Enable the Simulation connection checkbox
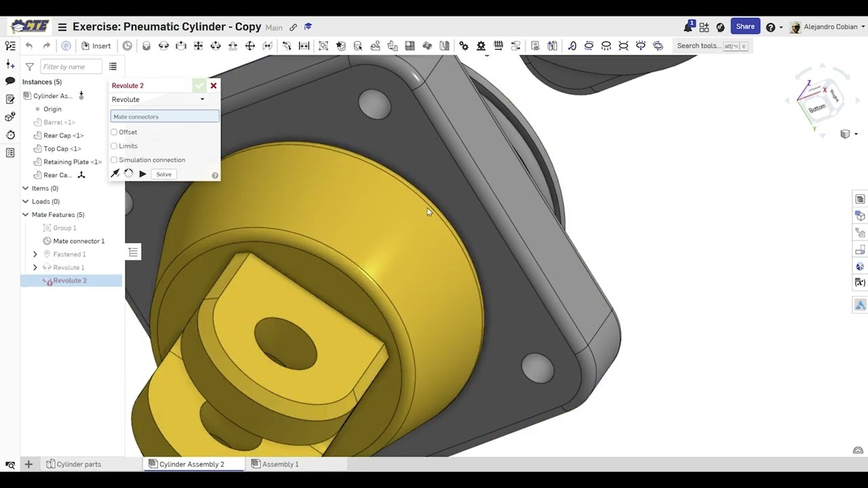 (114, 160)
